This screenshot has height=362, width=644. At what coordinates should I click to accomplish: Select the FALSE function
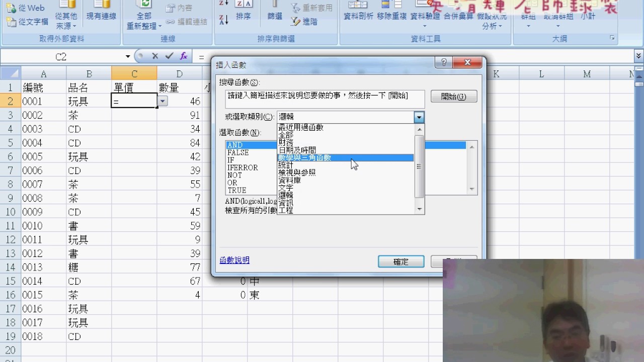click(238, 153)
